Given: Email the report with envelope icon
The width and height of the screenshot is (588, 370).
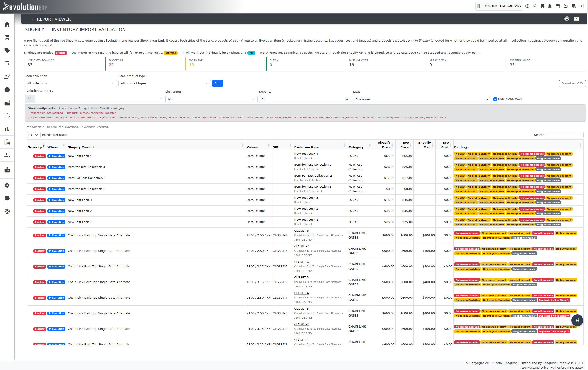Looking at the screenshot, I should coord(577,19).
